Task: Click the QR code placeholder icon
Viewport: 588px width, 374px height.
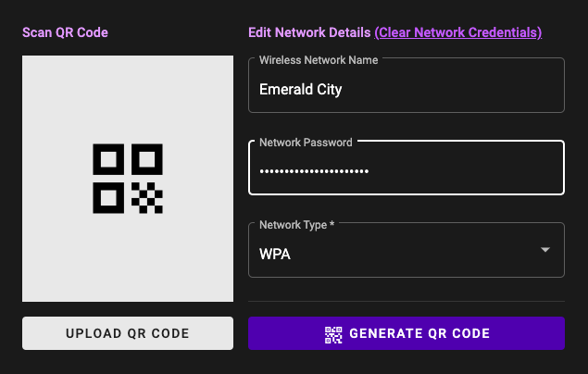Action: click(x=128, y=179)
